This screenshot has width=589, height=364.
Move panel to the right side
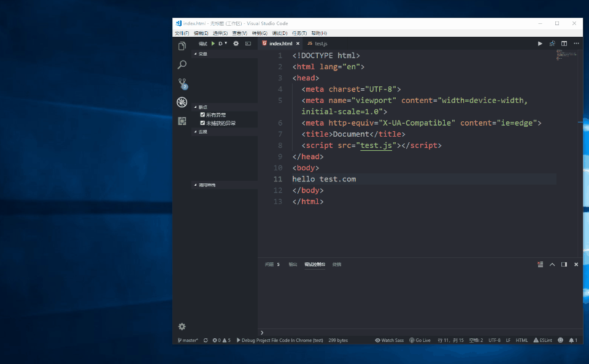click(x=564, y=265)
